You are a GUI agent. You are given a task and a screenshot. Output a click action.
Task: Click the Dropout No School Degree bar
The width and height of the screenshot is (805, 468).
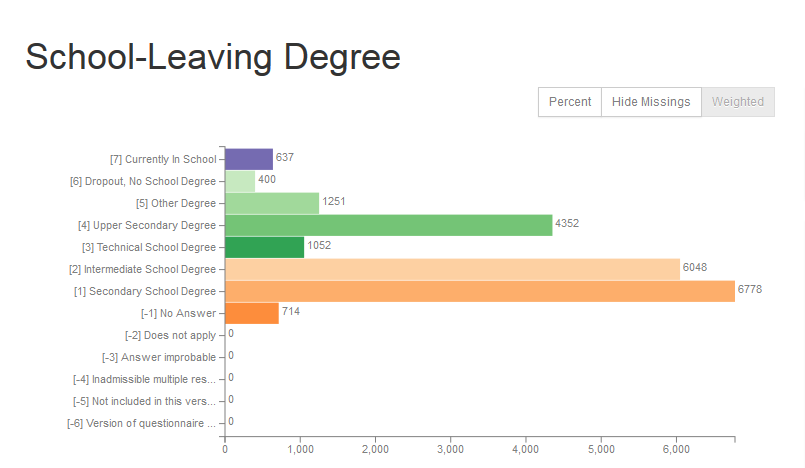tap(240, 181)
